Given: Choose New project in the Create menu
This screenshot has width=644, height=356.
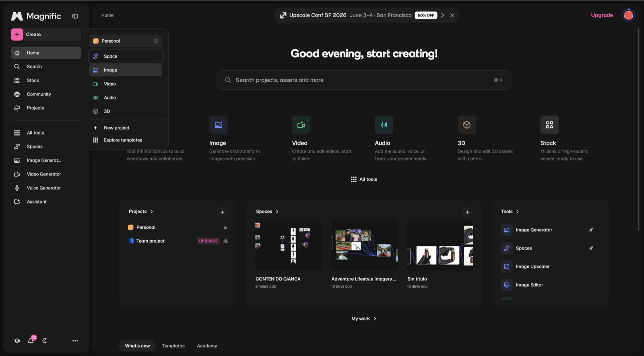Looking at the screenshot, I should point(126,128).
